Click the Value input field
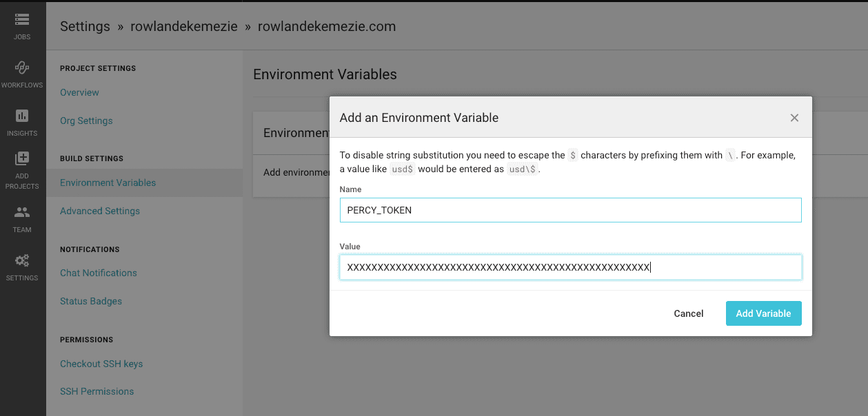The image size is (868, 416). [x=570, y=267]
